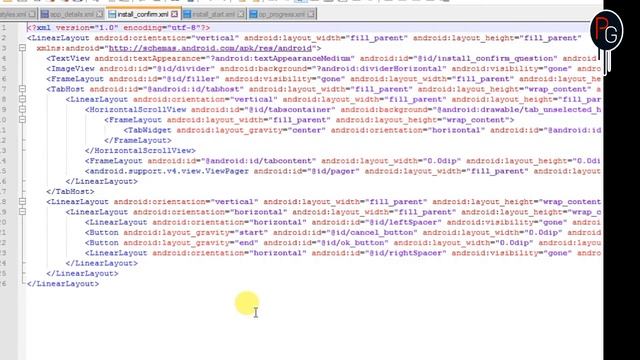Click the final </LinearLayout> closing tag
The width and height of the screenshot is (640, 360).
coord(63,284)
